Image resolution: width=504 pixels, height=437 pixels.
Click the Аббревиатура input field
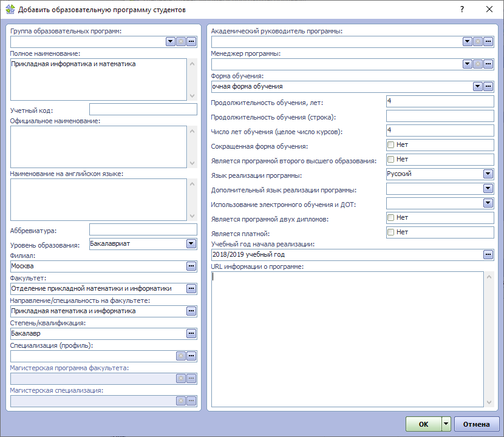click(x=143, y=229)
